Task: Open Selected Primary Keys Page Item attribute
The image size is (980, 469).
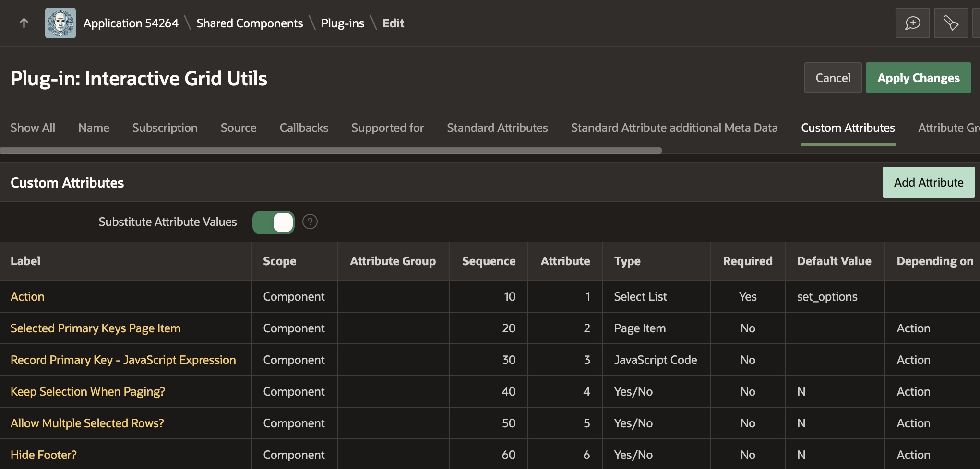Action: click(x=96, y=328)
